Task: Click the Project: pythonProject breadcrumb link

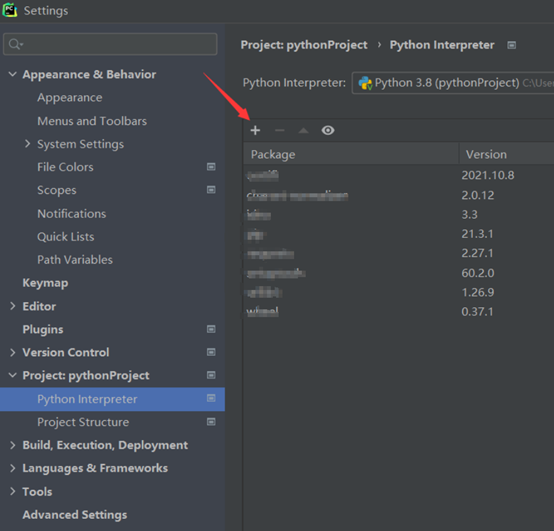Action: (x=304, y=45)
